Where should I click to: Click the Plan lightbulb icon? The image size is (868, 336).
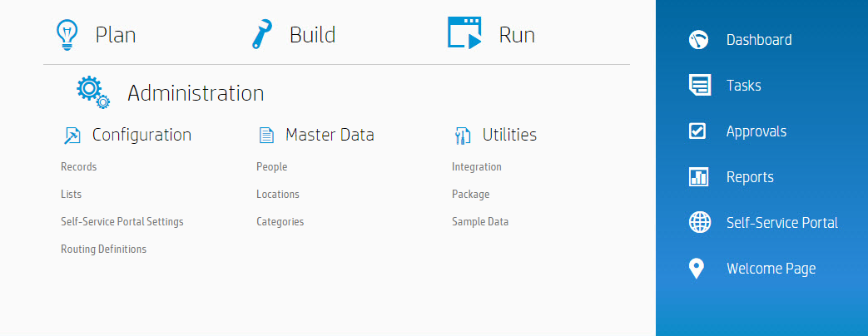pos(67,35)
